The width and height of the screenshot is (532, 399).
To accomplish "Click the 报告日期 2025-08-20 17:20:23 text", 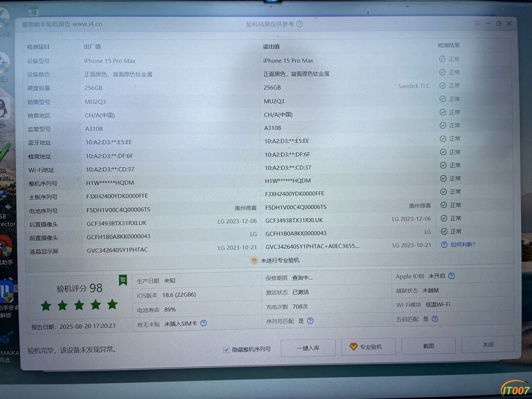I will (74, 327).
